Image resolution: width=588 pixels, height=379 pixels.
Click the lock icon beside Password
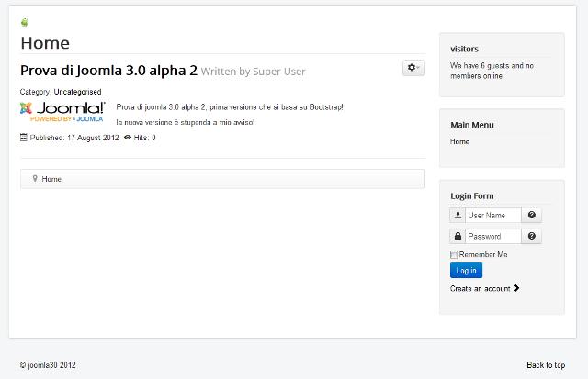(458, 237)
